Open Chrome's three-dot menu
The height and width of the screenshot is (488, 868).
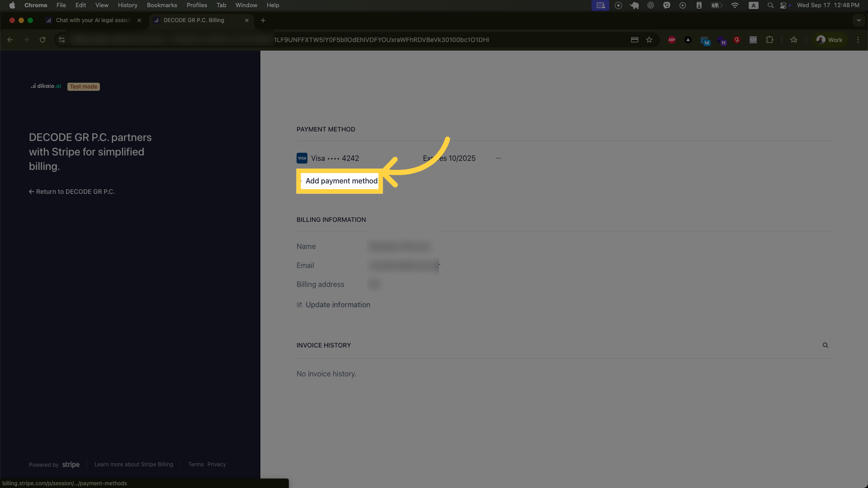coord(859,40)
